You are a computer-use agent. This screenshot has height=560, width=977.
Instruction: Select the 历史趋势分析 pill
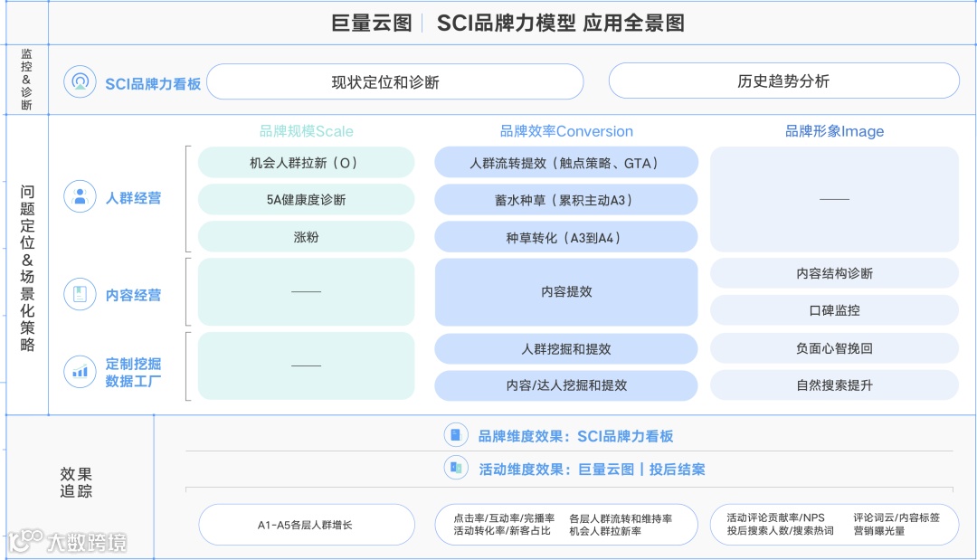click(783, 81)
